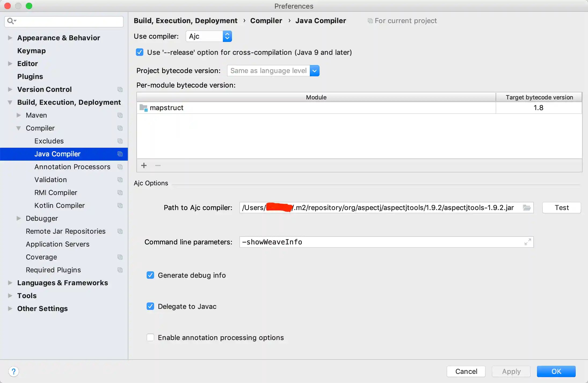The height and width of the screenshot is (383, 588).
Task: Click the Cancel button
Action: point(466,371)
